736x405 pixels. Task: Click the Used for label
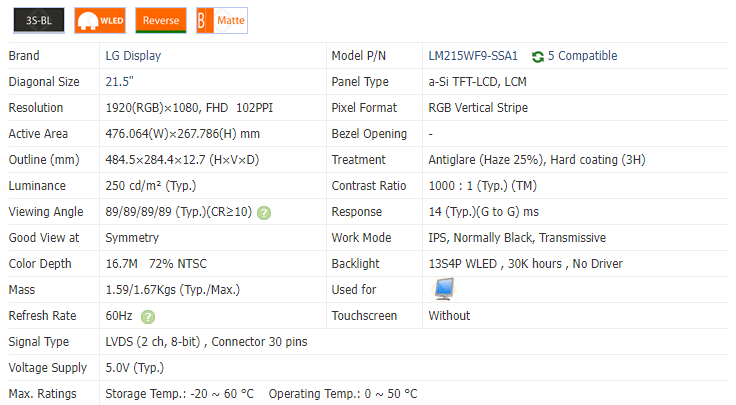[x=354, y=290]
